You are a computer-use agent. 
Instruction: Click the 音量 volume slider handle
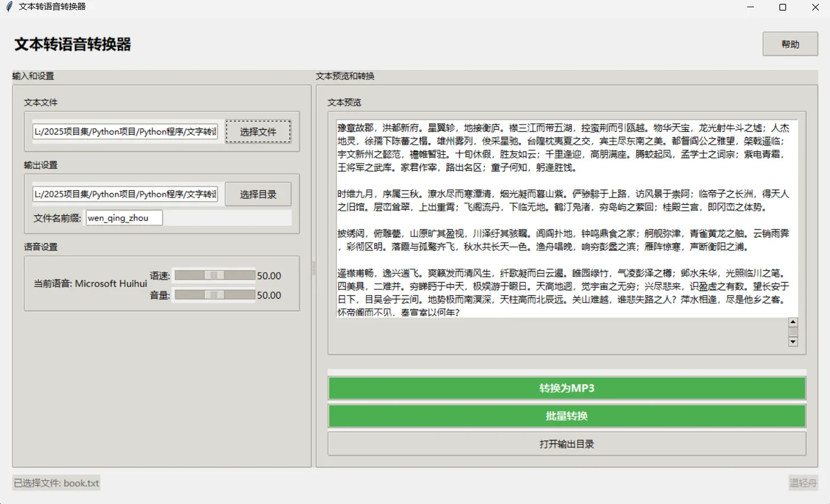pos(215,295)
